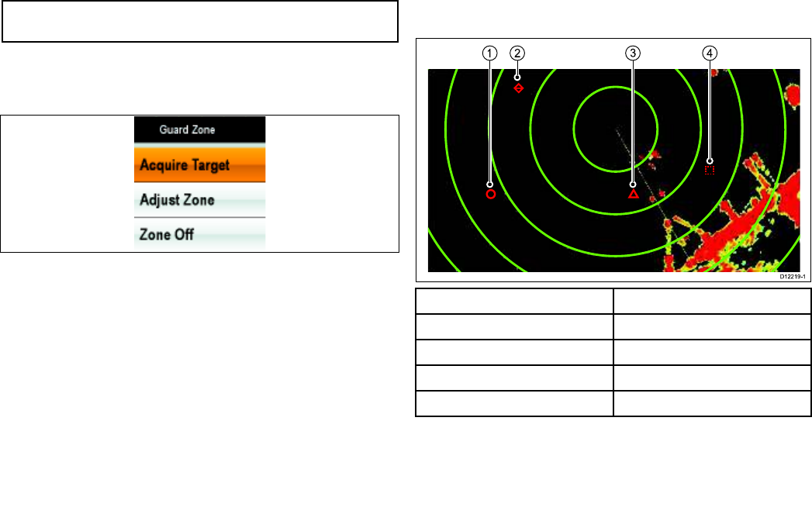Select the Acquire Target menu option

click(200, 164)
